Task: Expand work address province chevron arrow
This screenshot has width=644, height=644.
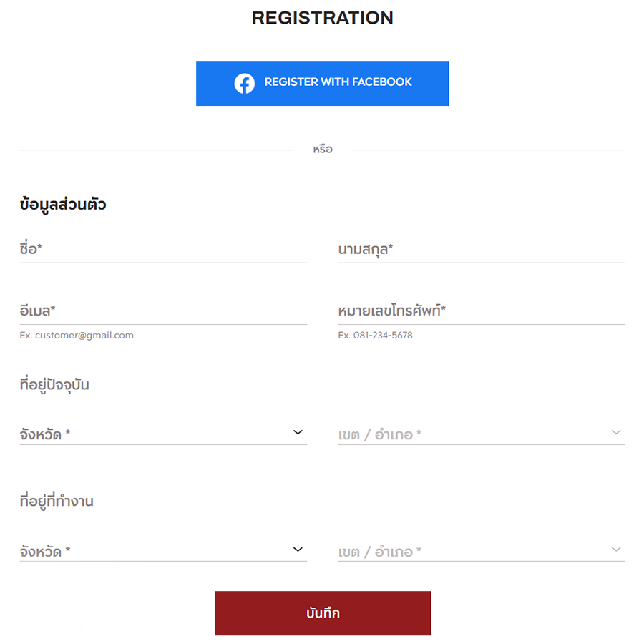Action: coord(298,550)
